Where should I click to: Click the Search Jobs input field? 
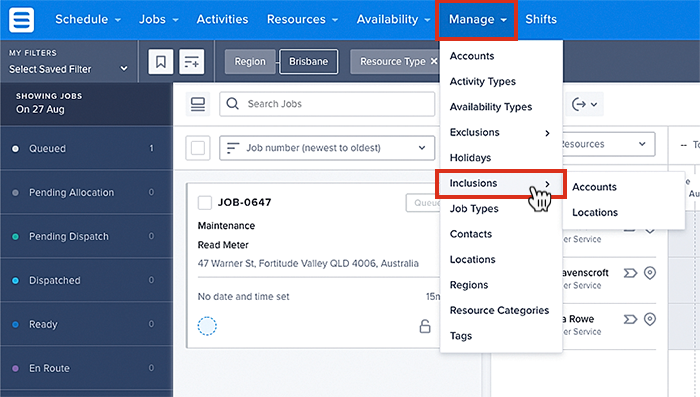[x=327, y=104]
